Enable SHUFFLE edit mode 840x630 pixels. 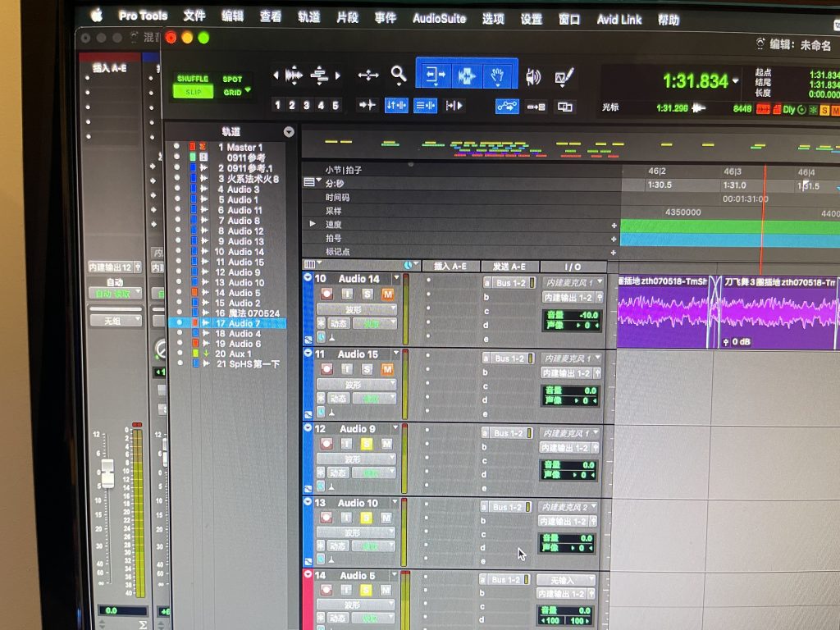coord(193,79)
